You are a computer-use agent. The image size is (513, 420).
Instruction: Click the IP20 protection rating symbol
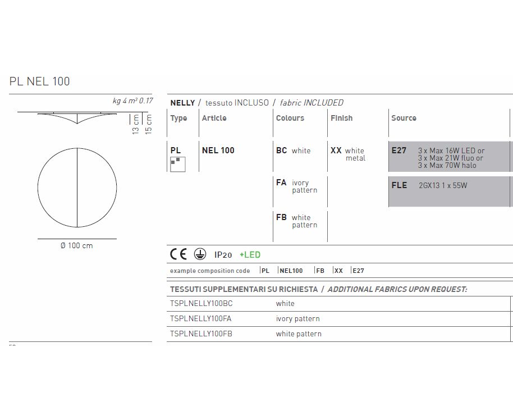[x=223, y=255]
